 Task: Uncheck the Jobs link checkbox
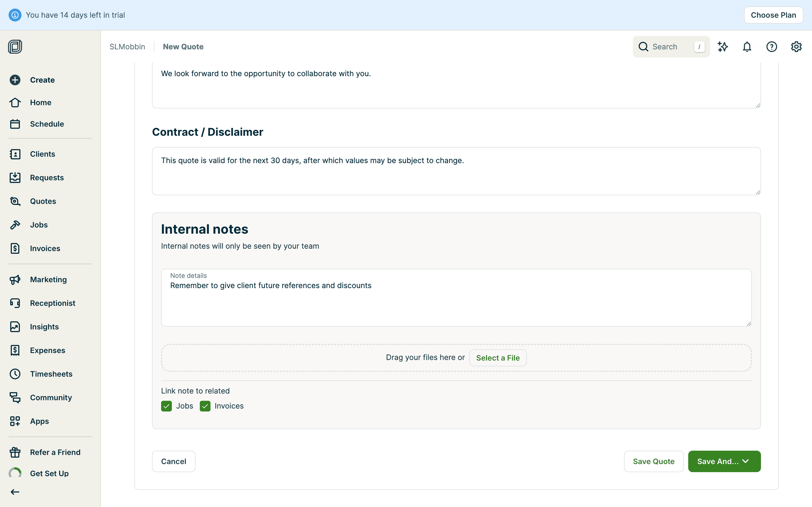[166, 406]
